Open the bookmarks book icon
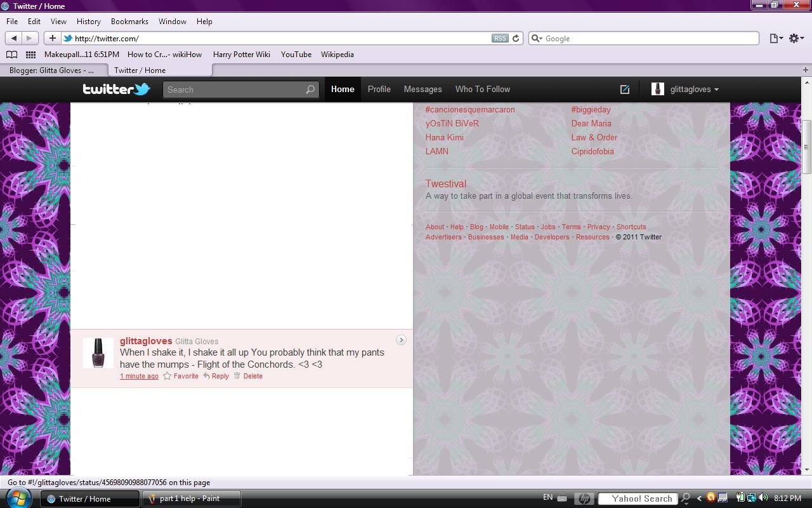 pyautogui.click(x=11, y=55)
